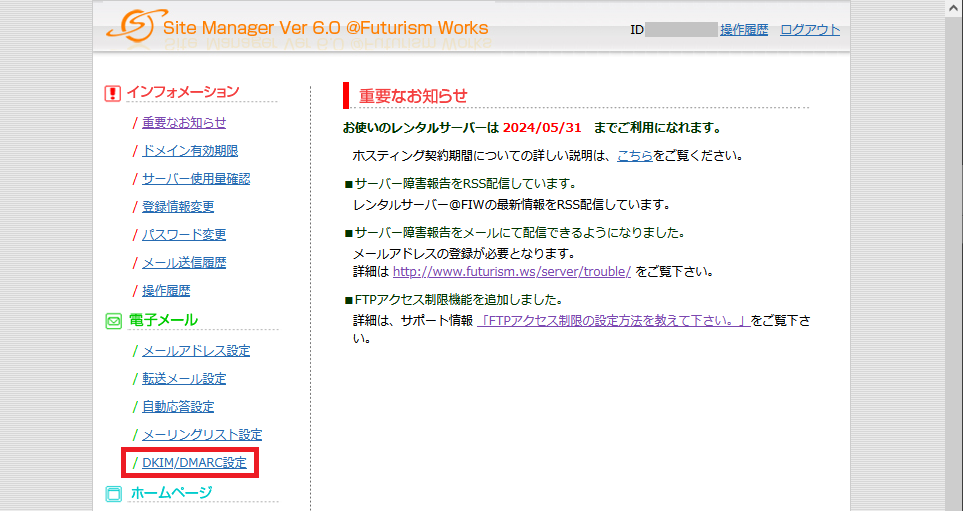Click ログアウト in the header
Screen dimensions: 963x511
tap(810, 29)
